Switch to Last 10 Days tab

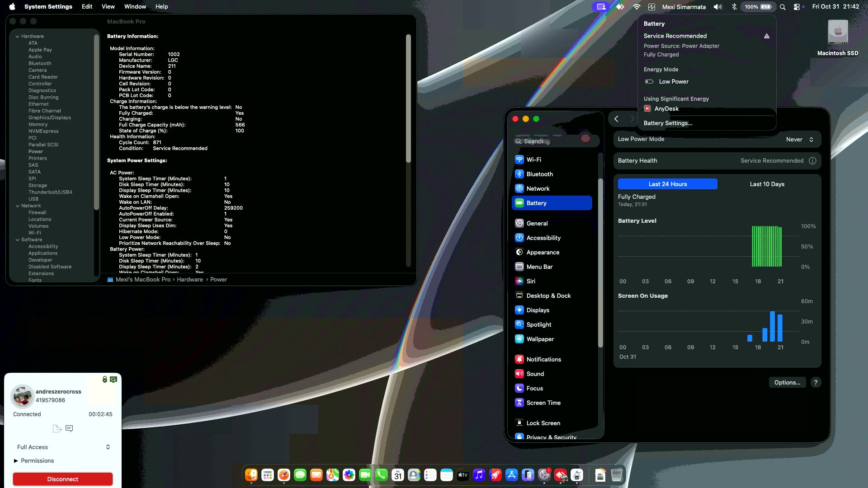[x=767, y=184]
